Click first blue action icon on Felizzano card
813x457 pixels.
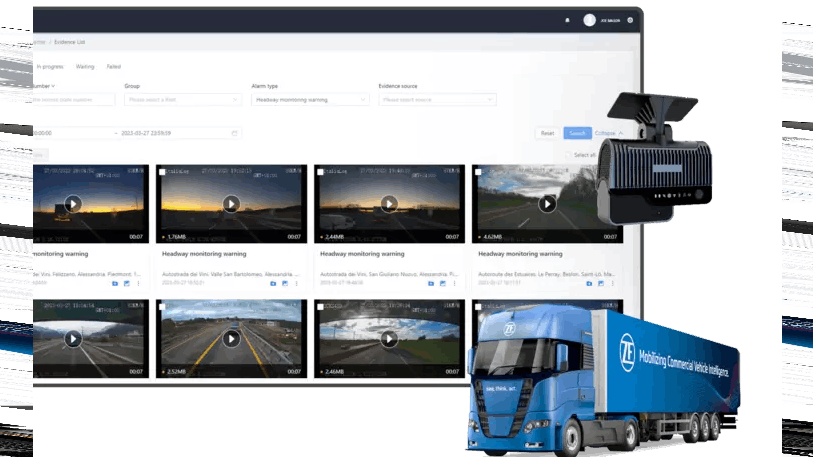[x=115, y=284]
